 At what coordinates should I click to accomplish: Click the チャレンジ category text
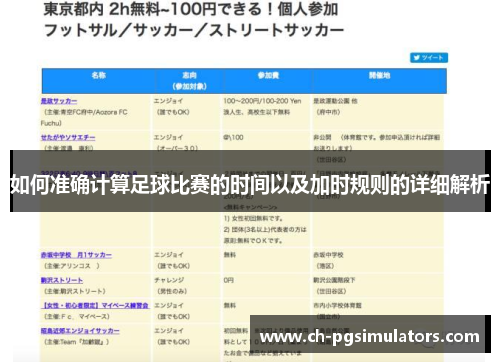pyautogui.click(x=169, y=280)
